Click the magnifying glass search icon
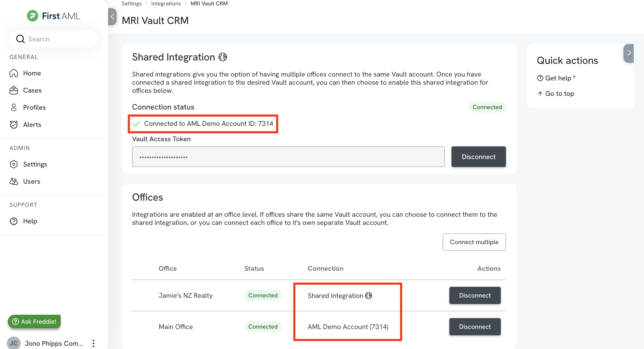644x349 pixels. tap(20, 39)
